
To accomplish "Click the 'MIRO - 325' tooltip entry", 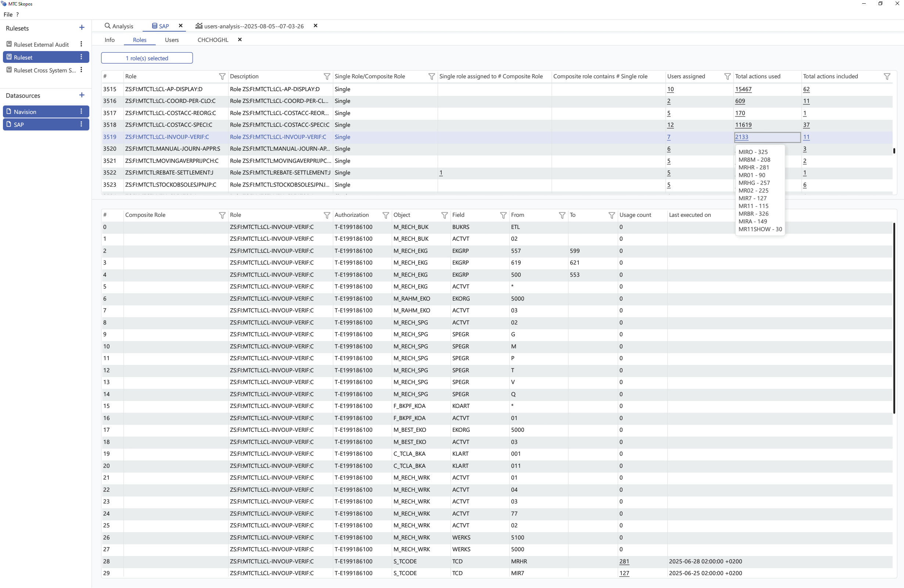I will [x=753, y=151].
